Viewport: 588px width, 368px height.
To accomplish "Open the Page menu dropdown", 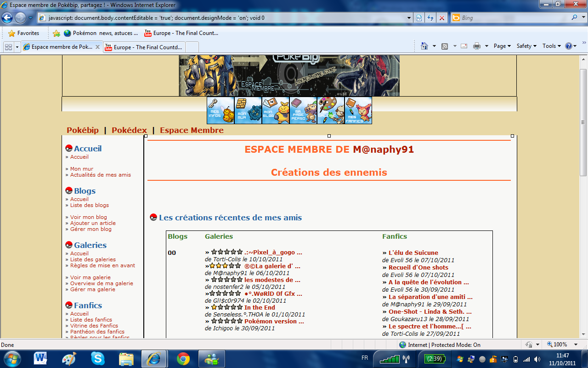I will coord(503,46).
